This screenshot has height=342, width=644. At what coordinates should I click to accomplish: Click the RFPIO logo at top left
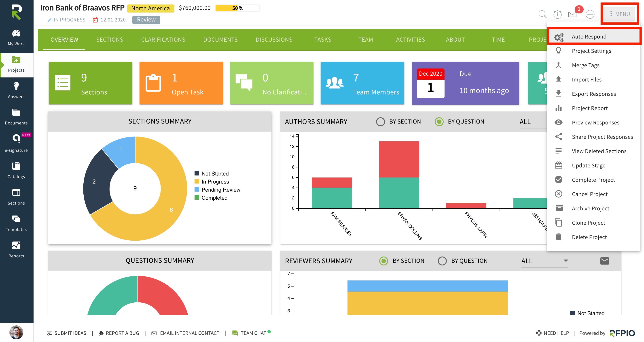tap(17, 12)
